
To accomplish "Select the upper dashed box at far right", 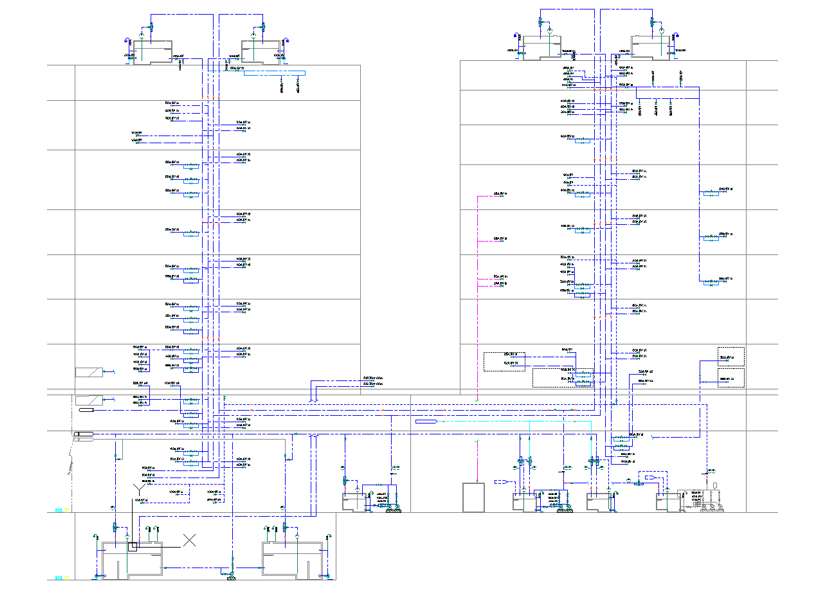I will pos(731,357).
